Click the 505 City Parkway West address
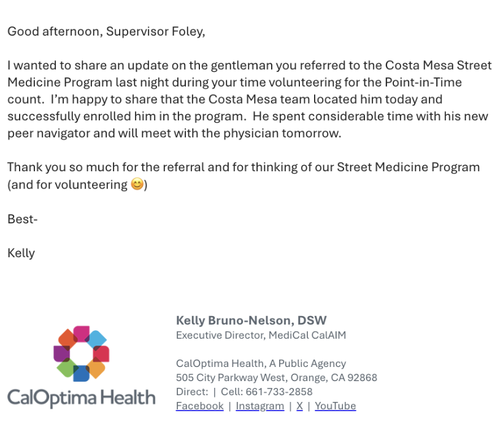Image resolution: width=503 pixels, height=448 pixels. (x=276, y=377)
